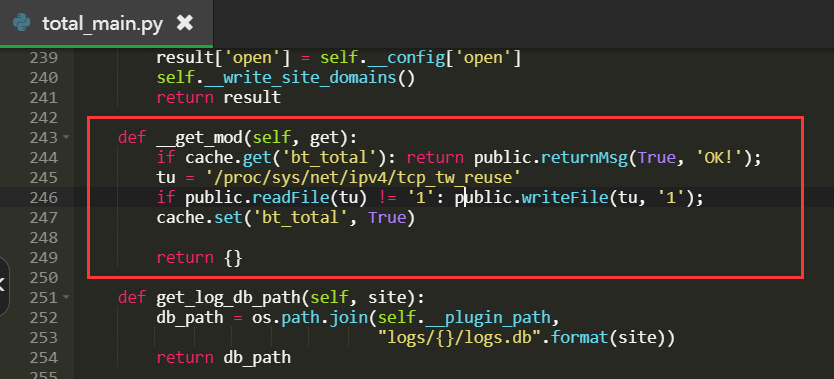
Task: Click line number 246 in the gutter
Action: click(x=43, y=197)
